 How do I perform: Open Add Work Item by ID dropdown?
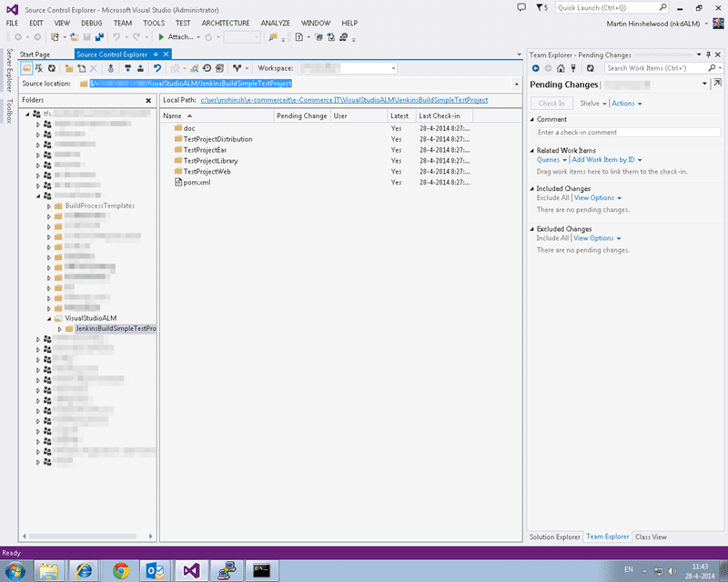coord(607,160)
